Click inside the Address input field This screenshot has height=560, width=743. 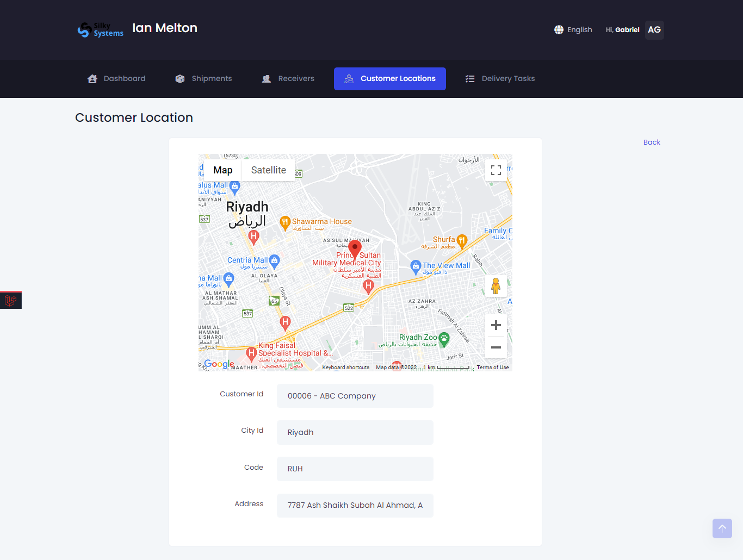click(x=355, y=505)
